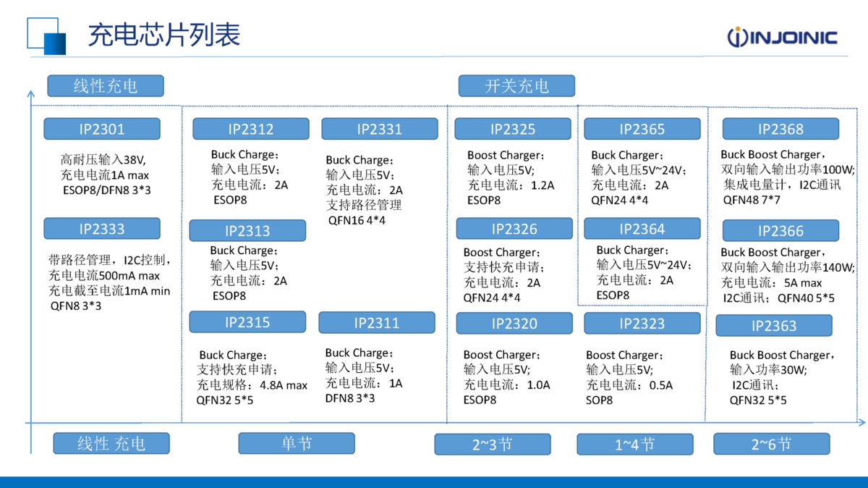Click the IP2365 chip box

(x=642, y=130)
